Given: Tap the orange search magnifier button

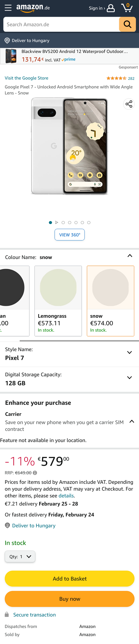Looking at the screenshot, I should click(127, 24).
